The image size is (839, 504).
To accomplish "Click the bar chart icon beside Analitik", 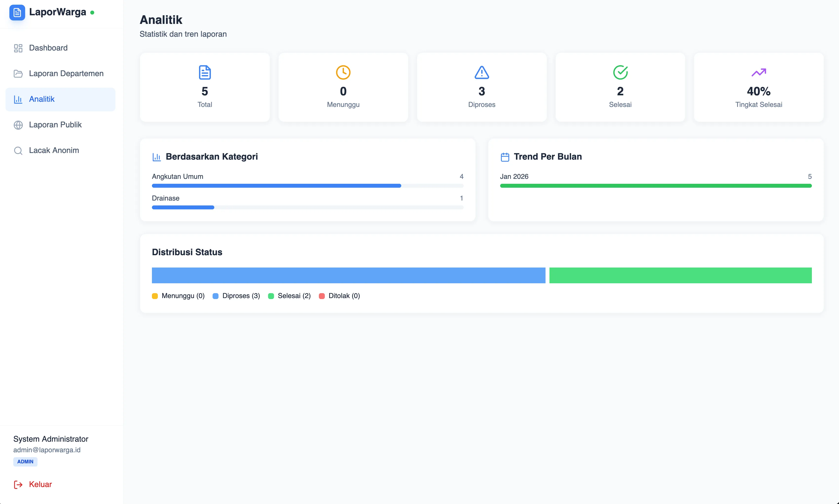I will coord(18,99).
